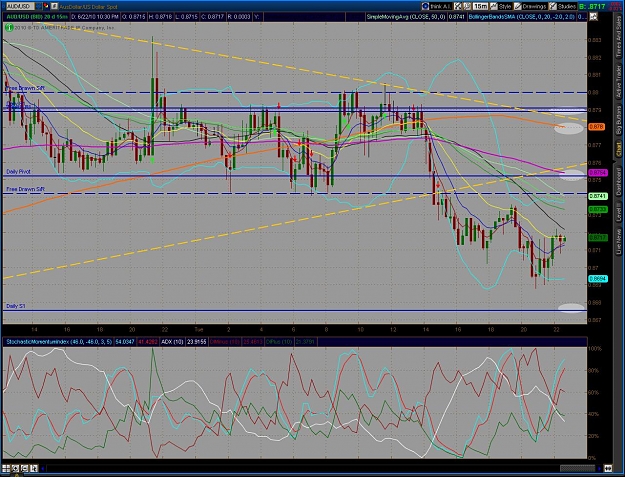Click the upper Free Drawn S/R label
The image size is (625, 477).
pyautogui.click(x=25, y=88)
